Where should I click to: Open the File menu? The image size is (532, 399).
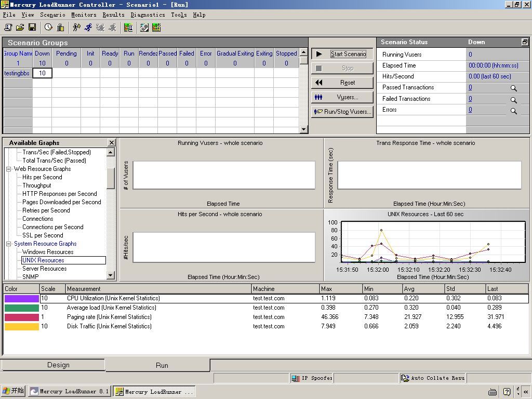(9, 15)
